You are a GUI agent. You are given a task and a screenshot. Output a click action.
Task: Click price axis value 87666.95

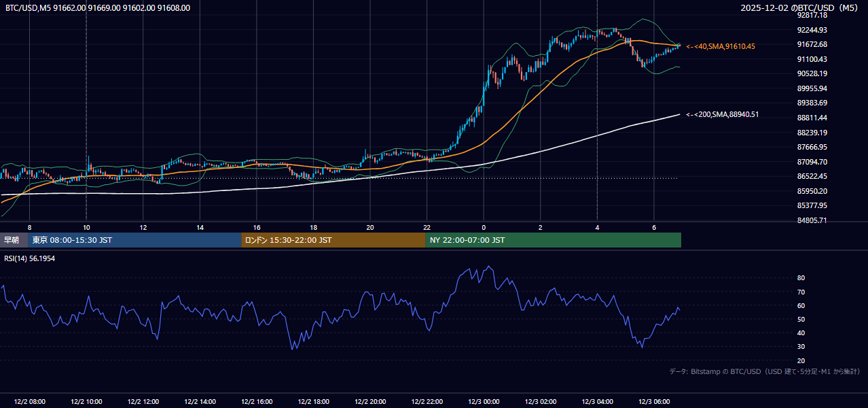(x=812, y=147)
